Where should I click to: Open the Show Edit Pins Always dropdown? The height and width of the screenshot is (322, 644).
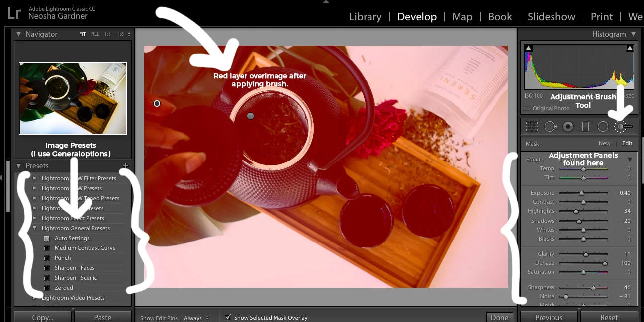[x=196, y=318]
